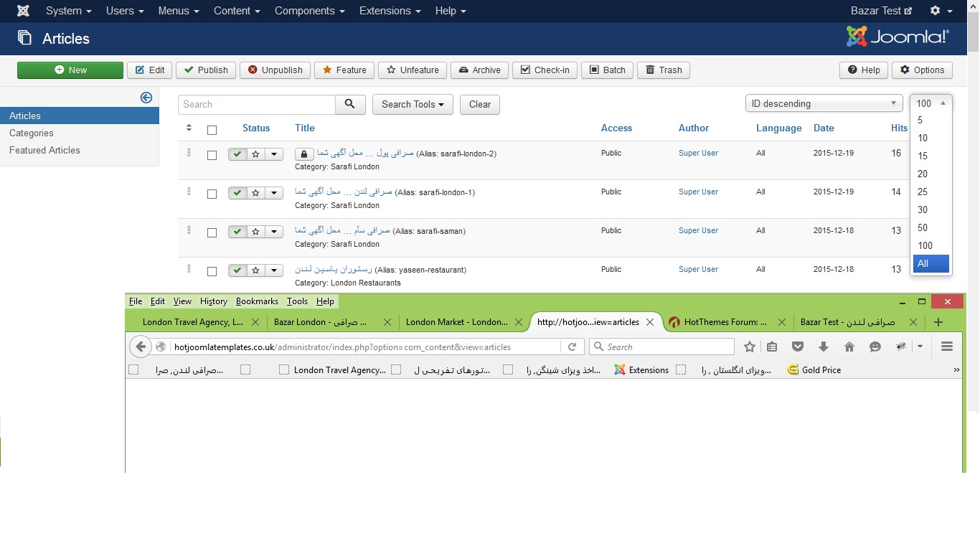Image resolution: width=980 pixels, height=551 pixels.
Task: Choose 'All' in the list limit dropdown
Action: pos(930,263)
